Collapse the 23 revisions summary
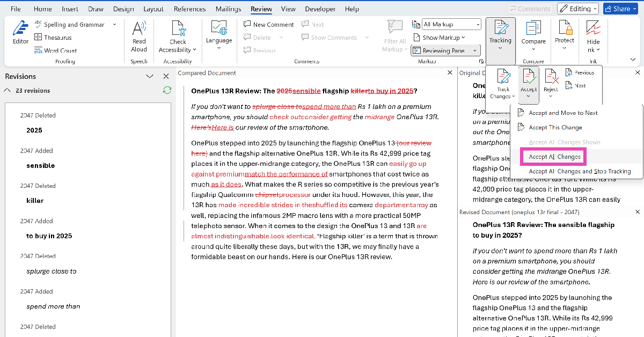Image resolution: width=644 pixels, height=337 pixels. 8,90
